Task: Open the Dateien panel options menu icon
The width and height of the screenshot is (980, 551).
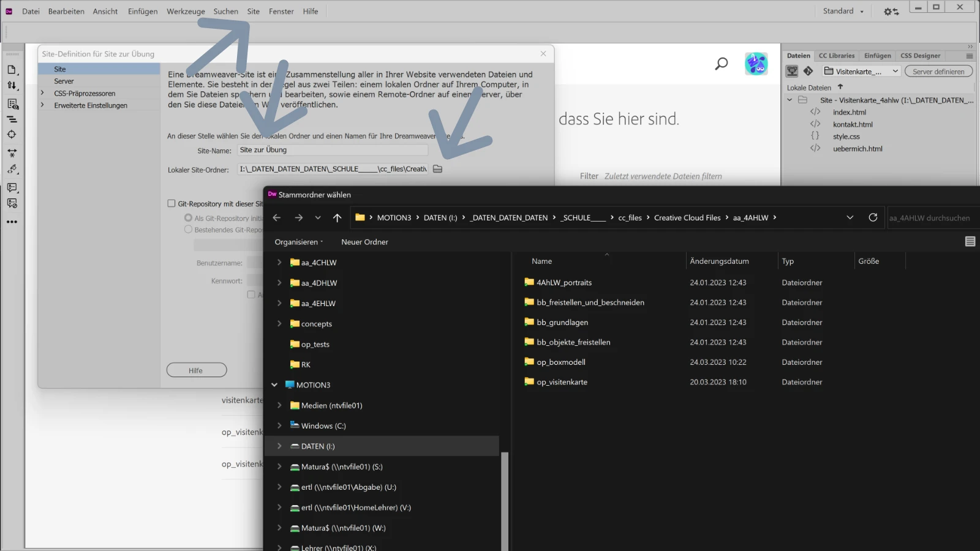Action: (969, 56)
